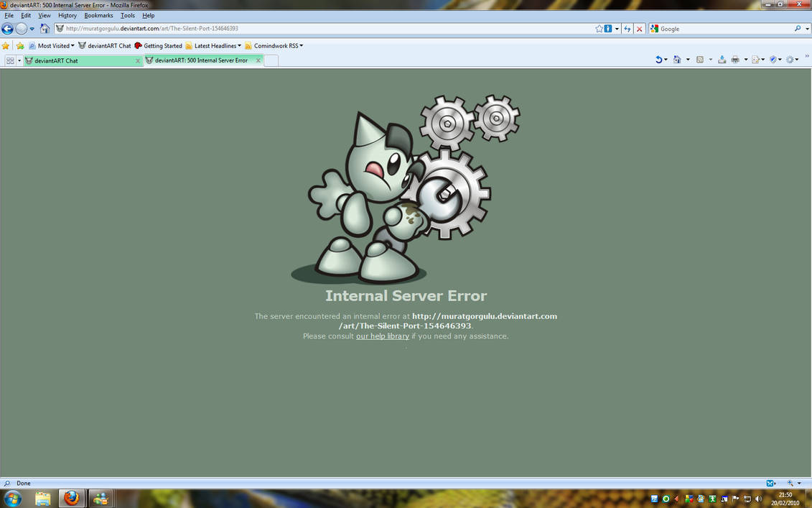Click the Google search icon in search bar
The image size is (812, 508).
click(x=654, y=29)
